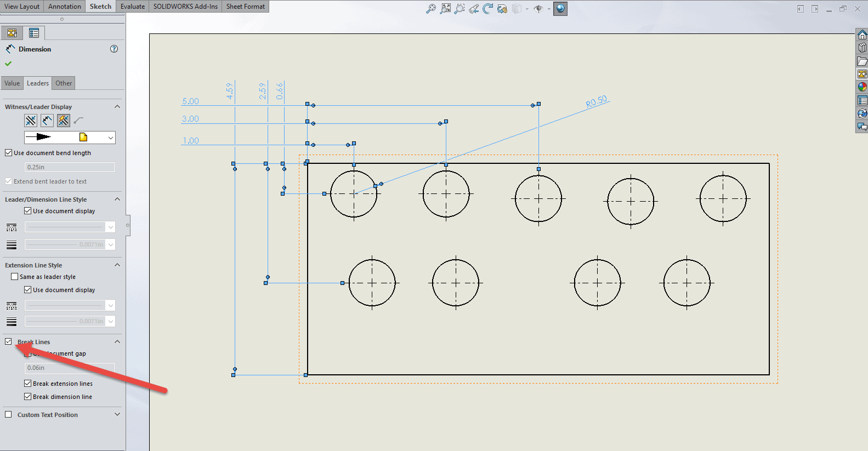
Task: Switch to the Value tab
Action: 12,83
